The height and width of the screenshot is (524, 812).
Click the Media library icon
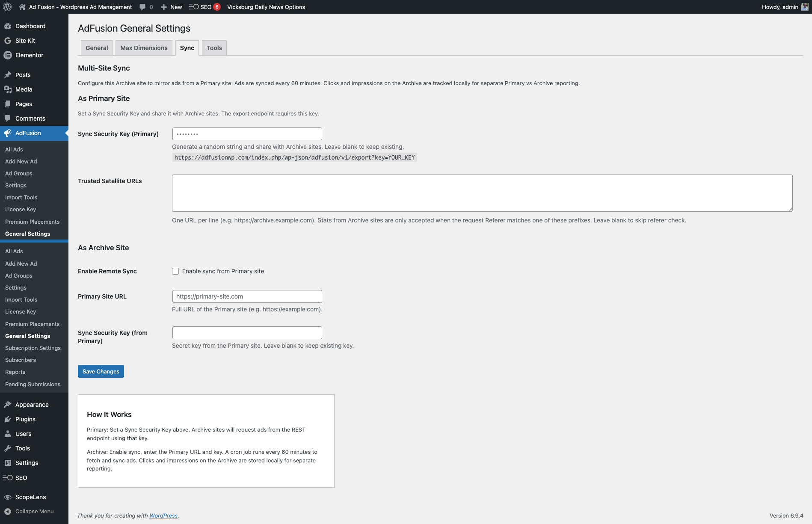click(x=8, y=89)
